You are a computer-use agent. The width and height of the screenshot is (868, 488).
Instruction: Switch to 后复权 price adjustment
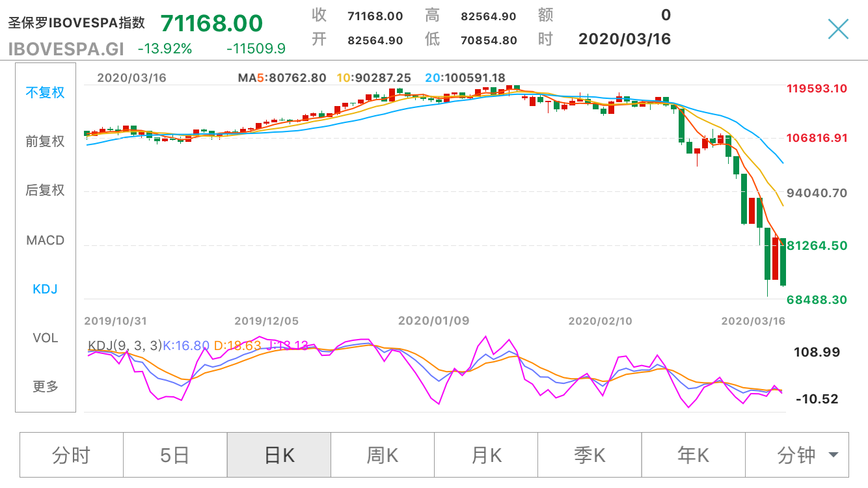(x=46, y=190)
